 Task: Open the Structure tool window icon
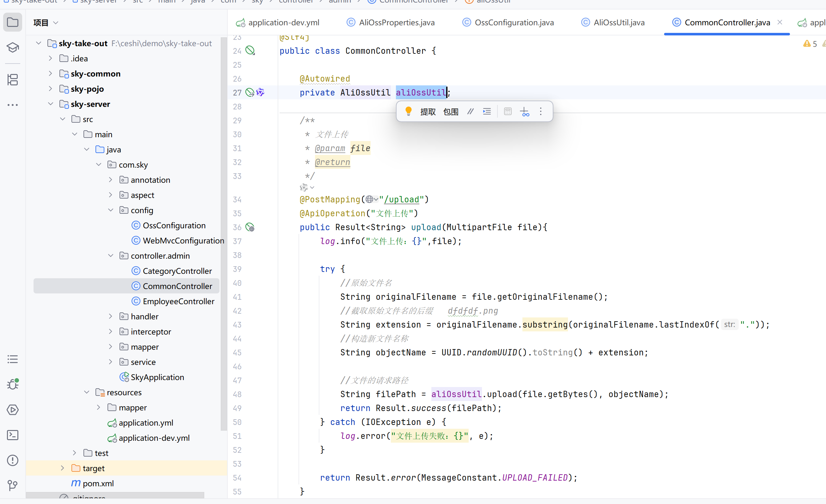pyautogui.click(x=12, y=80)
